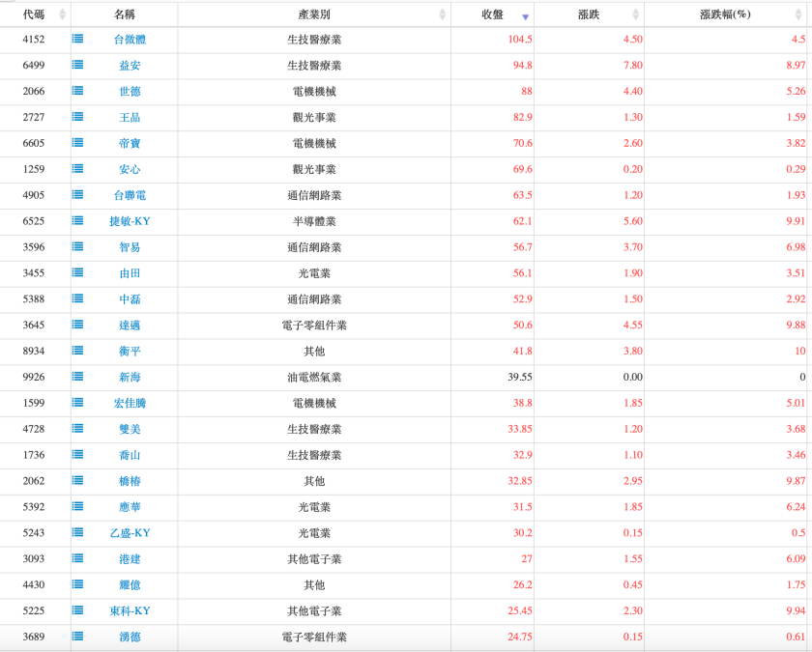Open the 世德 stock link

click(130, 91)
